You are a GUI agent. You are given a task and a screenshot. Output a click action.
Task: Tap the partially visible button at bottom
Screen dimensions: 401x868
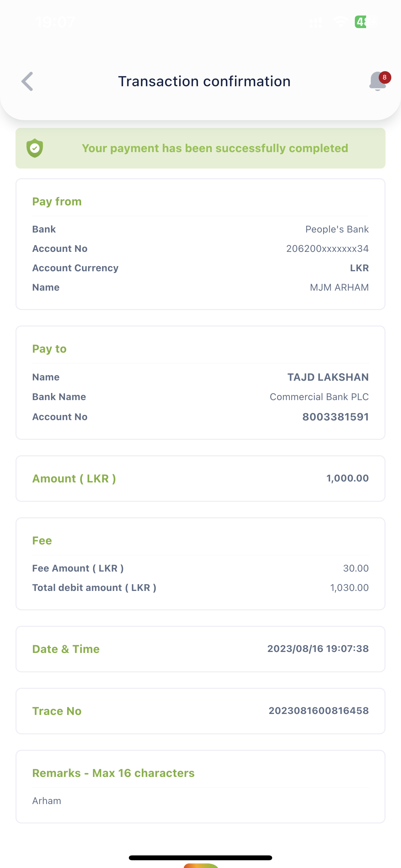point(201,865)
